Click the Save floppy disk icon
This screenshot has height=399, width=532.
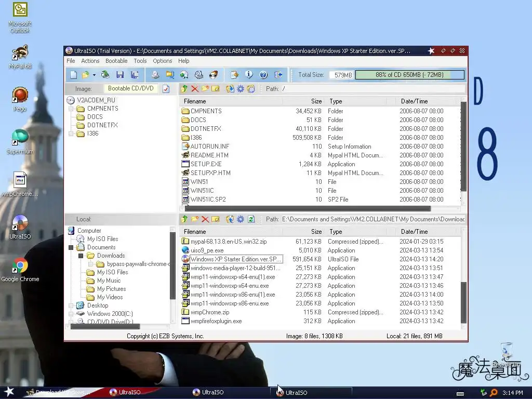coord(120,75)
